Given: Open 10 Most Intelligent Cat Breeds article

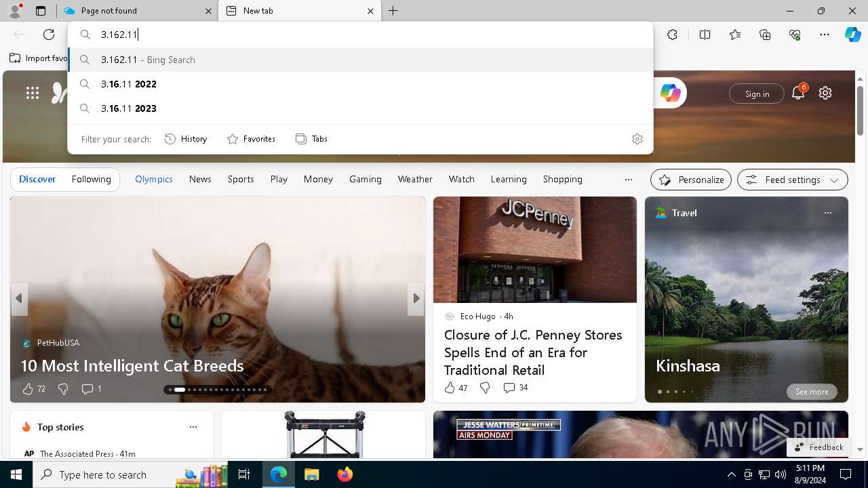Looking at the screenshot, I should [132, 366].
